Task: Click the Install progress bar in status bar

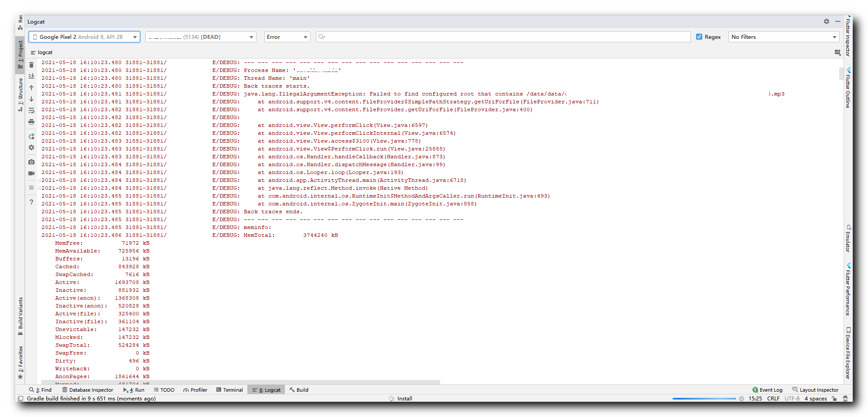Action: click(x=704, y=398)
